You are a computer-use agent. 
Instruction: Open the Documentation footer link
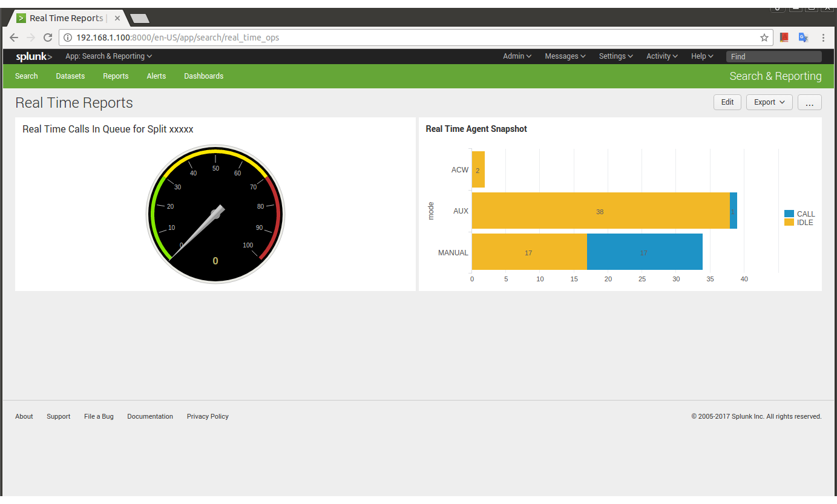150,416
